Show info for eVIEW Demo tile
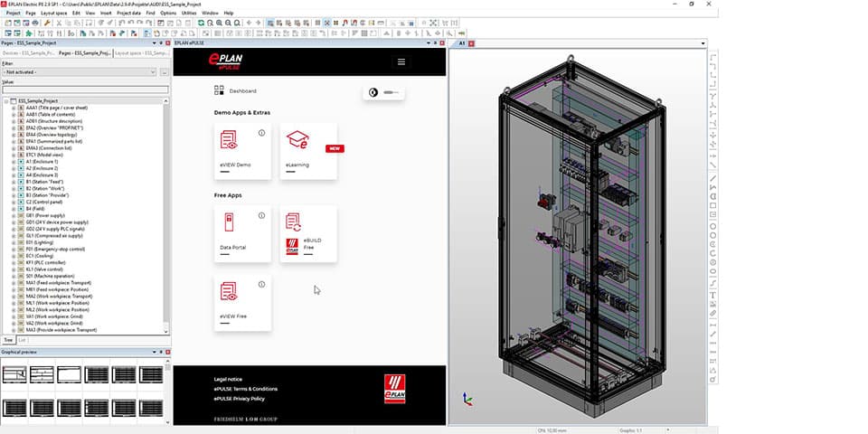This screenshot has width=868, height=434. click(x=261, y=133)
